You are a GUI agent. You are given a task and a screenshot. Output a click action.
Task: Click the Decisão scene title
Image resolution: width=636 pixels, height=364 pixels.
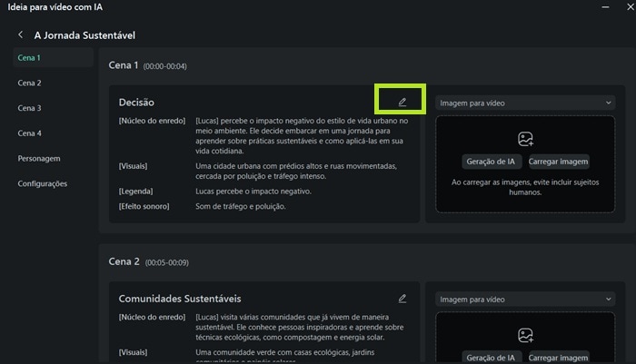tap(136, 103)
